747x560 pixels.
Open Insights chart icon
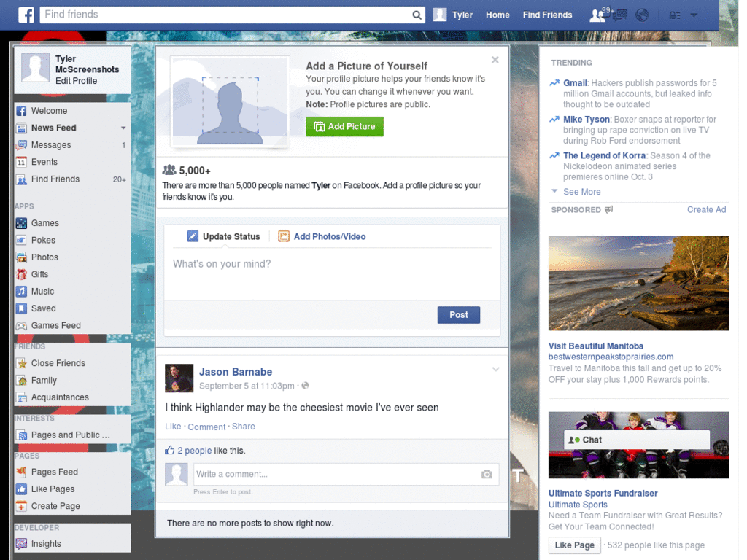coord(21,544)
